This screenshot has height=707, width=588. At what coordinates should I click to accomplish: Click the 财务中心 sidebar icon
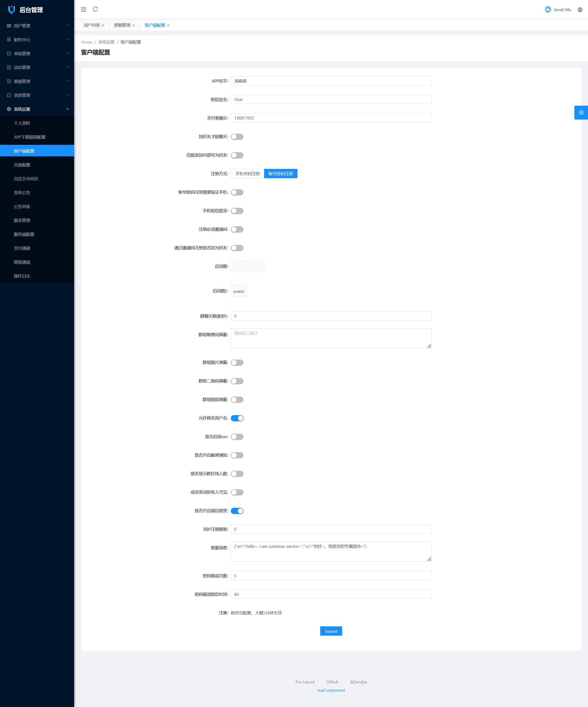[8, 39]
